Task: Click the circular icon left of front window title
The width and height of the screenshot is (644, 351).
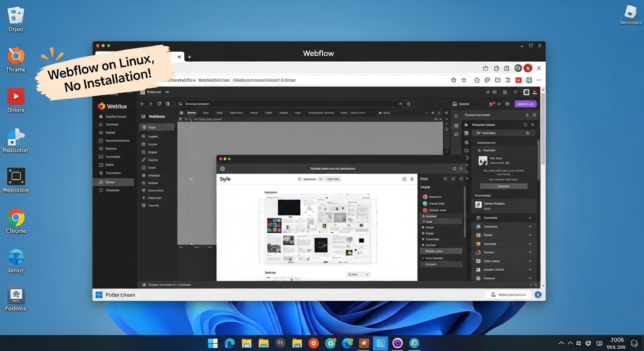Action: coord(223,168)
